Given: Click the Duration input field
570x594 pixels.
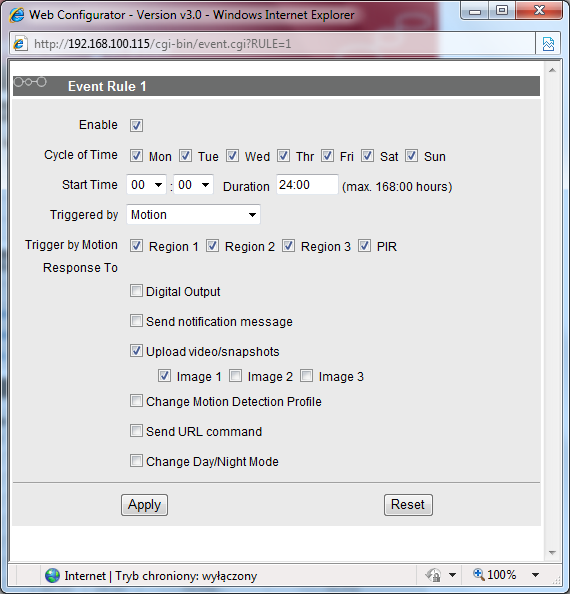Looking at the screenshot, I should pos(307,184).
